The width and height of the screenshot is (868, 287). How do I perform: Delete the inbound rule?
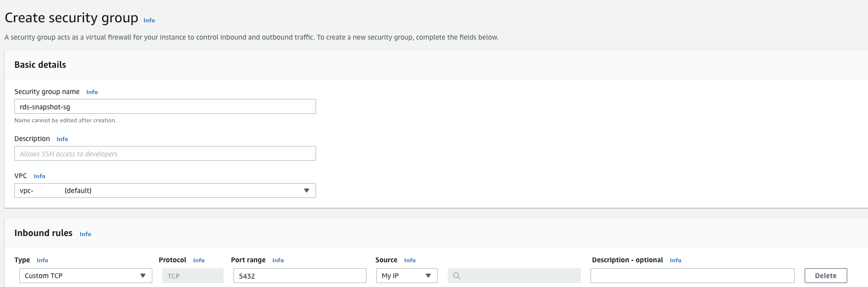[x=825, y=276]
